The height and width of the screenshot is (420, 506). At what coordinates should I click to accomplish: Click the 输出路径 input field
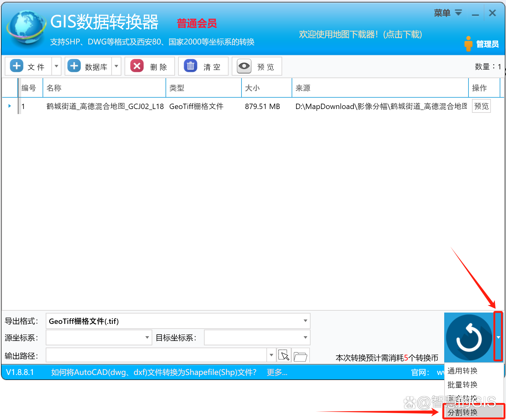pyautogui.click(x=157, y=355)
